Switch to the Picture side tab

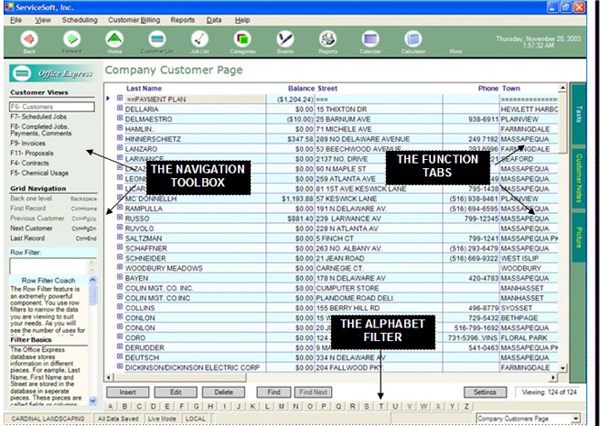point(578,237)
